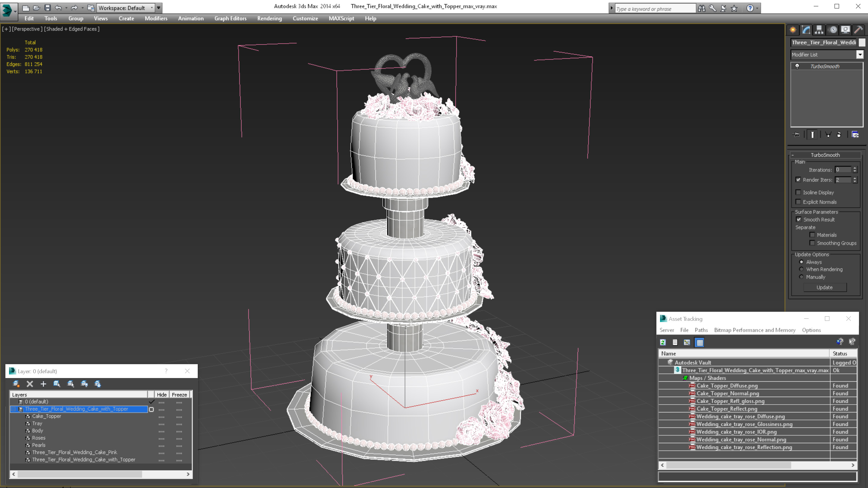868x488 pixels.
Task: Uncheck the Smooth Result checkbox
Action: coord(798,219)
